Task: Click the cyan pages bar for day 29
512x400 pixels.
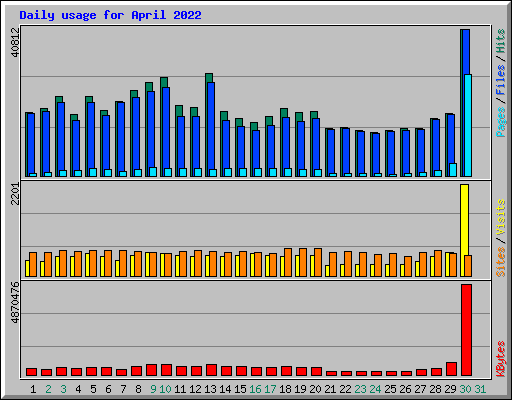Action: [453, 170]
